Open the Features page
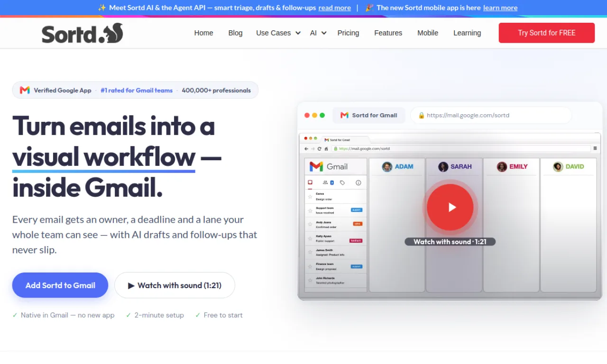 (x=388, y=33)
